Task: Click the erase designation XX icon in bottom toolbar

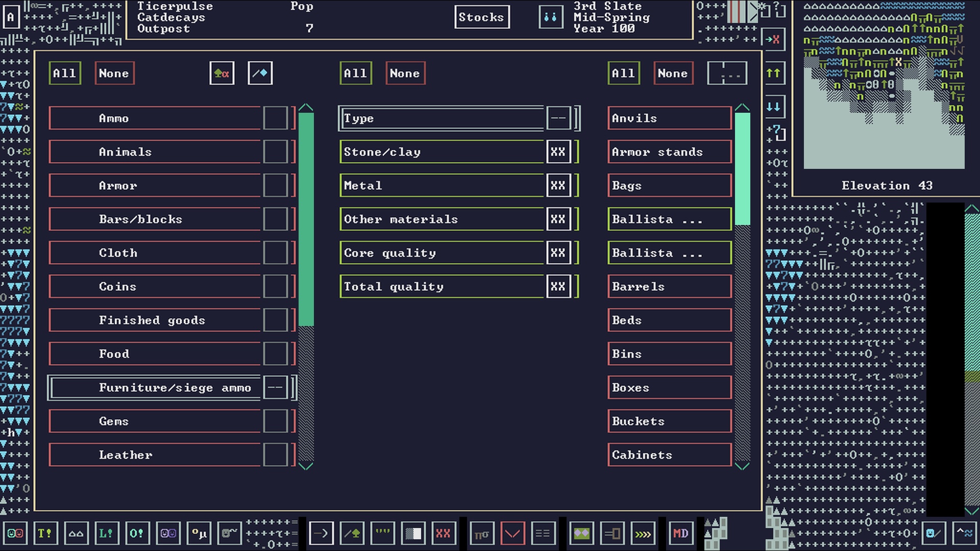Action: [x=443, y=534]
